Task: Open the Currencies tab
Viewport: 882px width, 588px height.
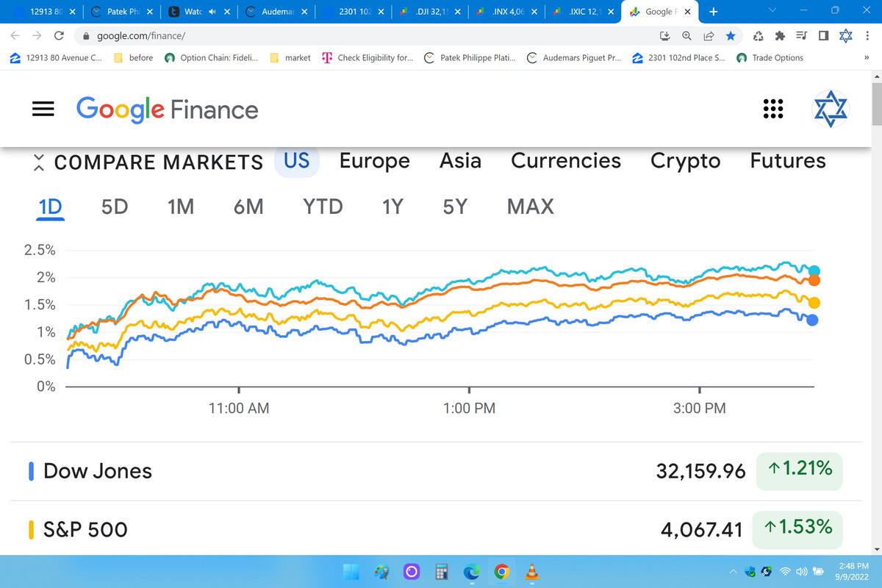Action: [x=566, y=160]
